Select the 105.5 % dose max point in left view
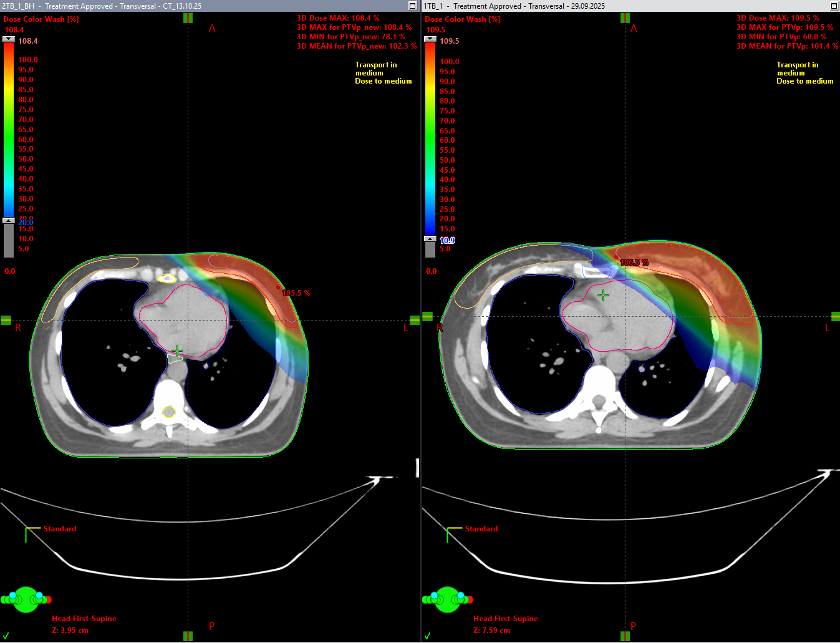This screenshot has width=840, height=643. click(278, 288)
